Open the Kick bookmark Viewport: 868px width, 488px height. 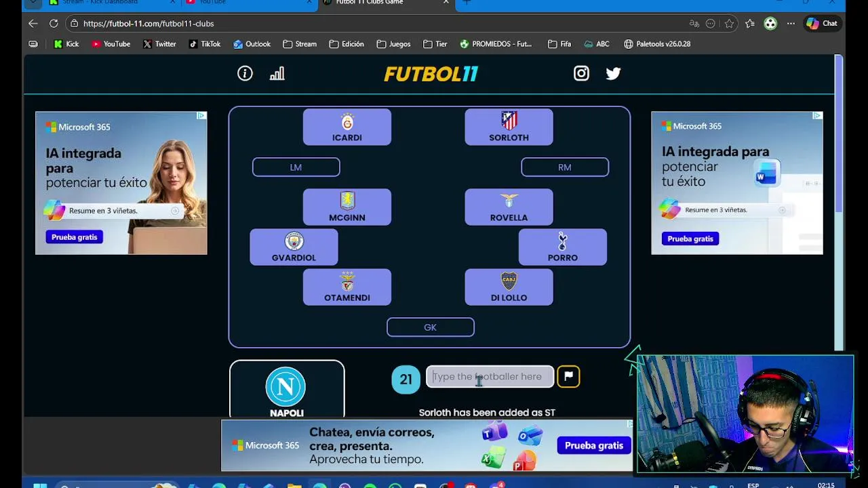(x=66, y=44)
